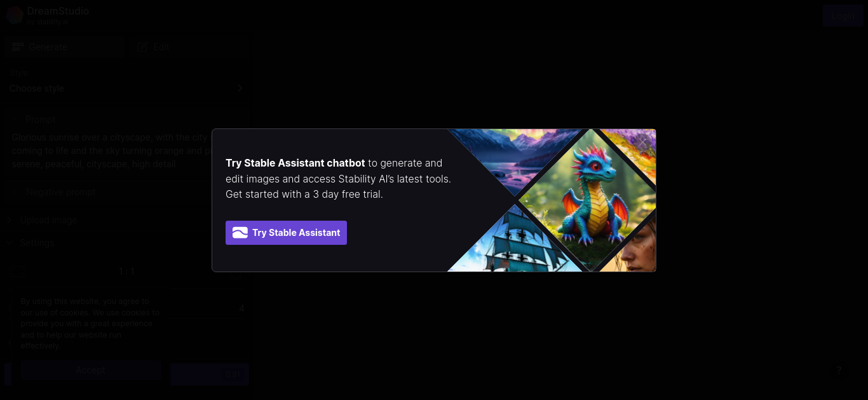Click the 1 : 1 aspect ratio slider
This screenshot has width=868, height=400.
point(127,272)
